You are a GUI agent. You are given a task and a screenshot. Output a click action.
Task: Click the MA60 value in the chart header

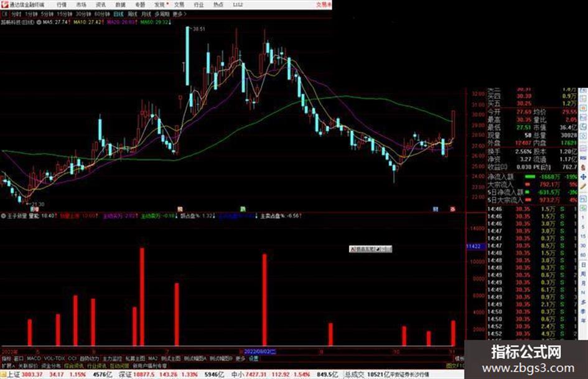point(156,22)
